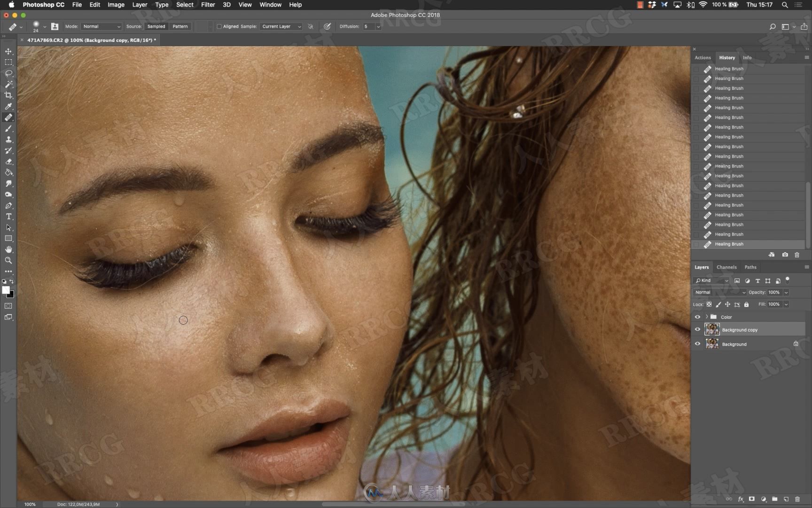Hide the Background layer eye
The height and width of the screenshot is (508, 812).
click(697, 344)
